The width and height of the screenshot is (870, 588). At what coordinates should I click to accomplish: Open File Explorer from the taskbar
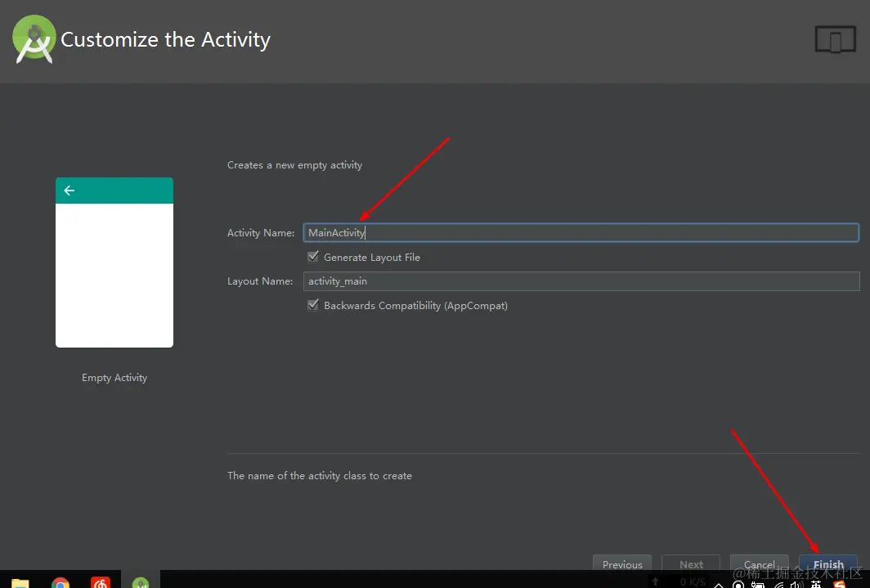(x=20, y=583)
